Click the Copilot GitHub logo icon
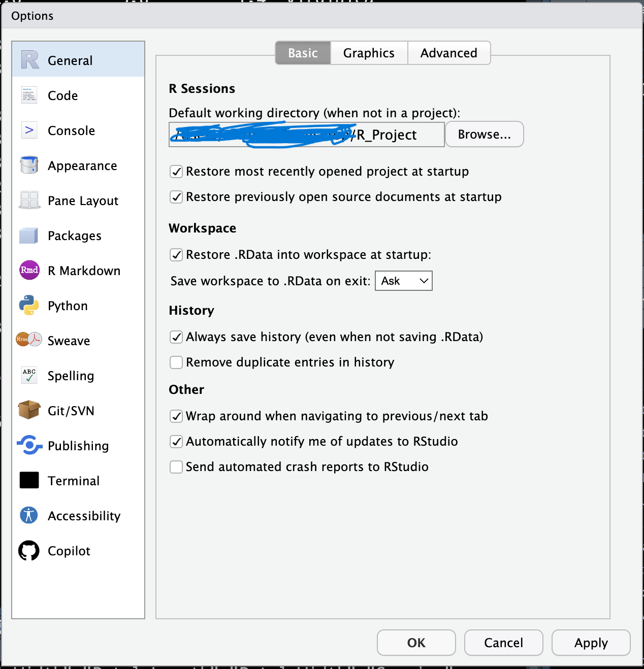 pyautogui.click(x=29, y=550)
